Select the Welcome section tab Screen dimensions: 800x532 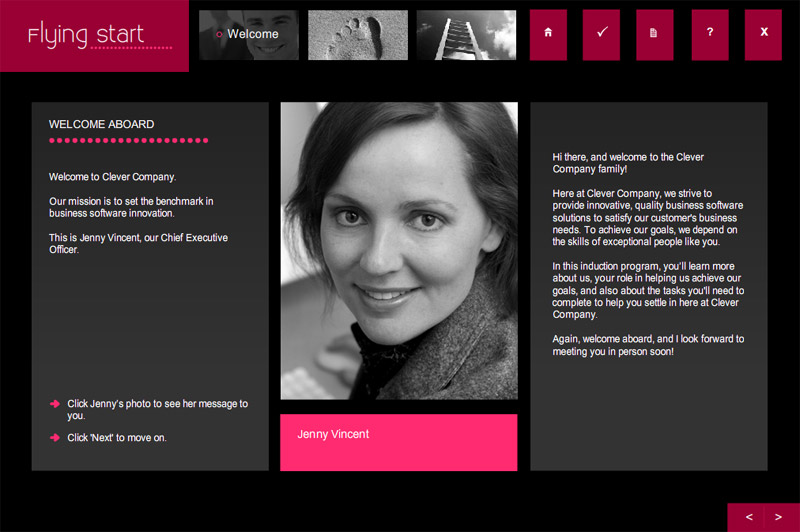point(249,35)
